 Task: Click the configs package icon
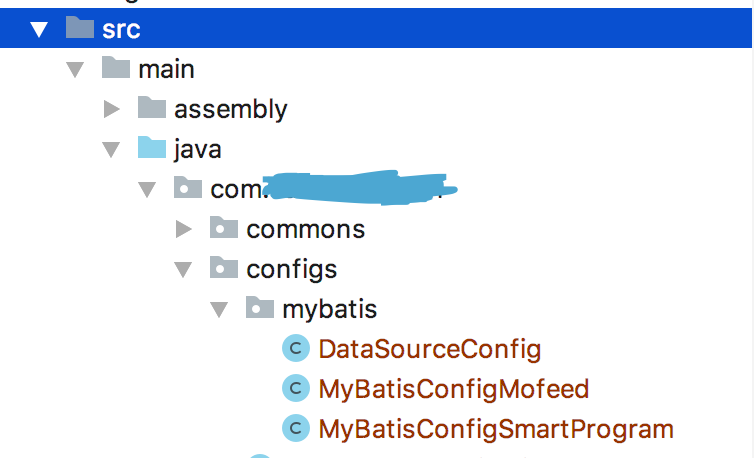click(x=224, y=269)
